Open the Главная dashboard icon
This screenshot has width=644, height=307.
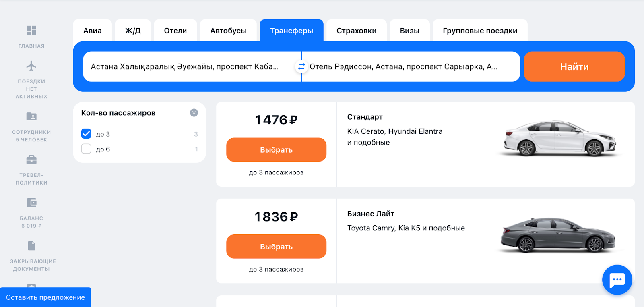(31, 30)
